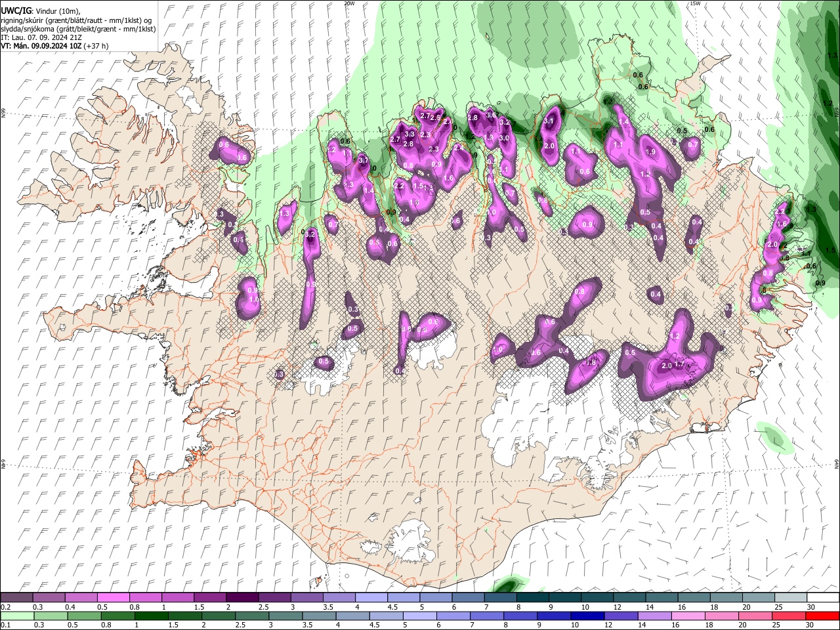This screenshot has height=630, width=840.
Task: Click the 14 label in top legend row
Action: pyautogui.click(x=649, y=607)
